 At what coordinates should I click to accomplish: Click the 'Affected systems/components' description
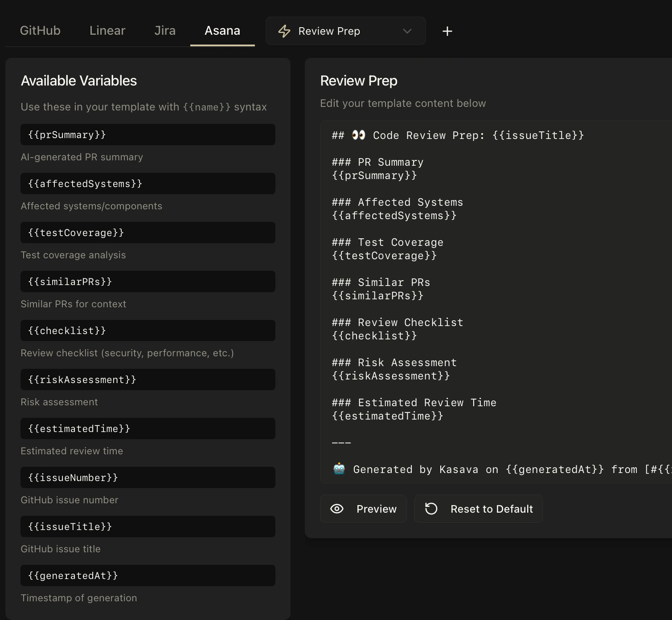[91, 206]
